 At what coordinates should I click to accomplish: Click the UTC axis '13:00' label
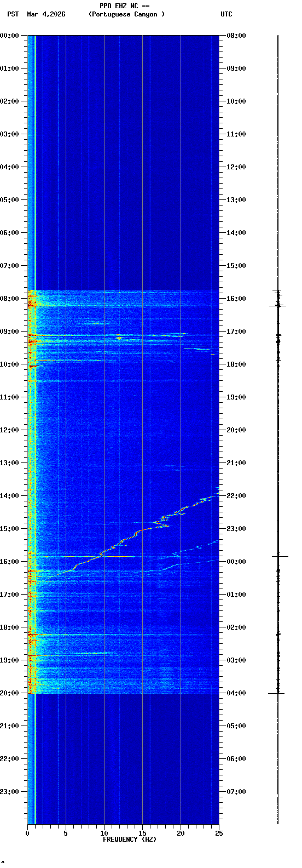pyautogui.click(x=236, y=200)
